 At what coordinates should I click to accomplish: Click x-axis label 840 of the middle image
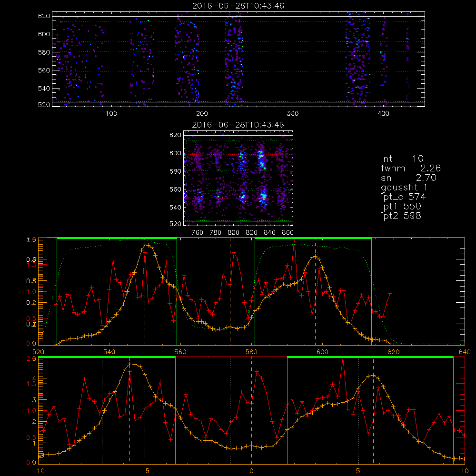point(269,233)
